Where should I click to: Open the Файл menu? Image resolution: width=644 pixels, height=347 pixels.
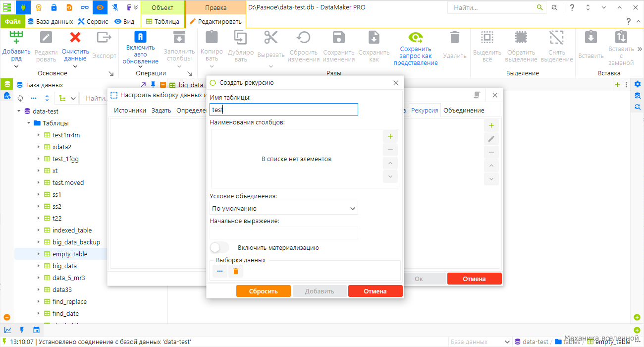[12, 21]
